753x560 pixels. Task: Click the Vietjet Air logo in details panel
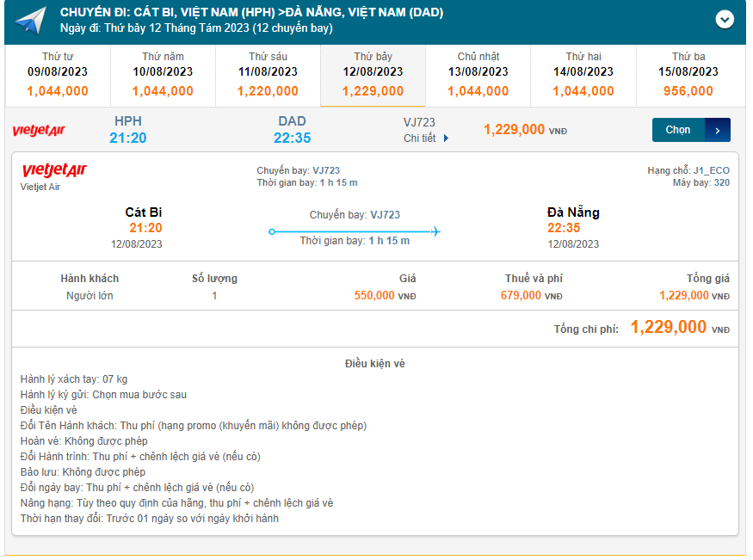click(x=53, y=170)
